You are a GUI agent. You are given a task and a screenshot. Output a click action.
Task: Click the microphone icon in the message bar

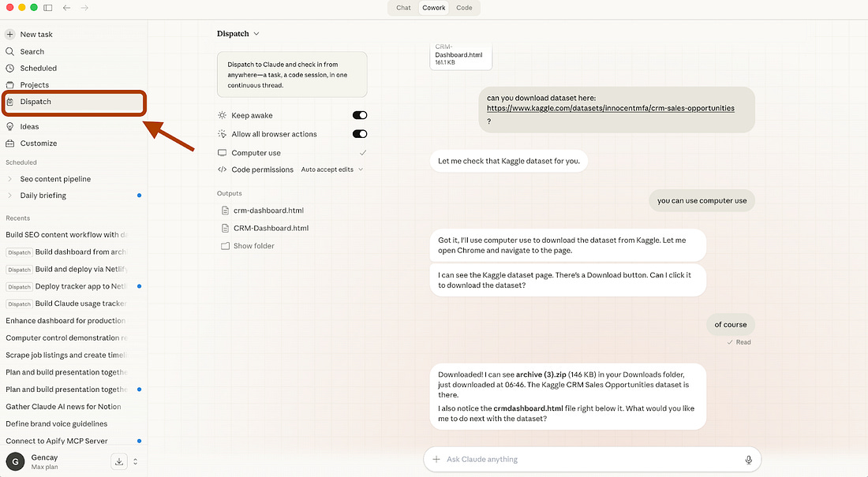click(748, 459)
